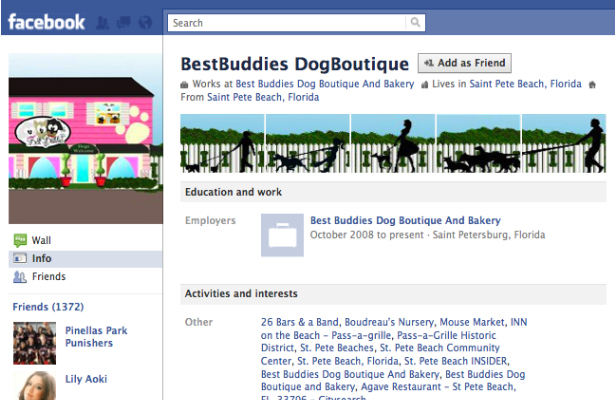
Task: Open St. Pete Beach Community Center link
Action: [x=380, y=355]
